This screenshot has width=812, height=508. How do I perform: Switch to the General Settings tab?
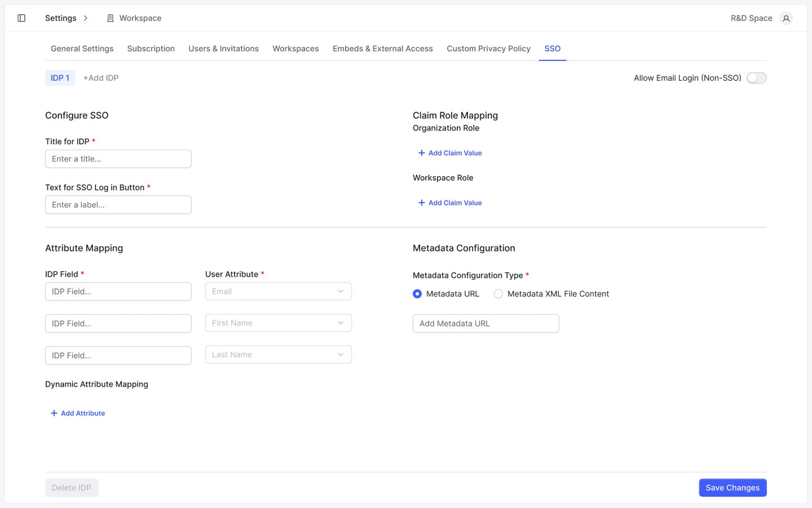coord(82,49)
